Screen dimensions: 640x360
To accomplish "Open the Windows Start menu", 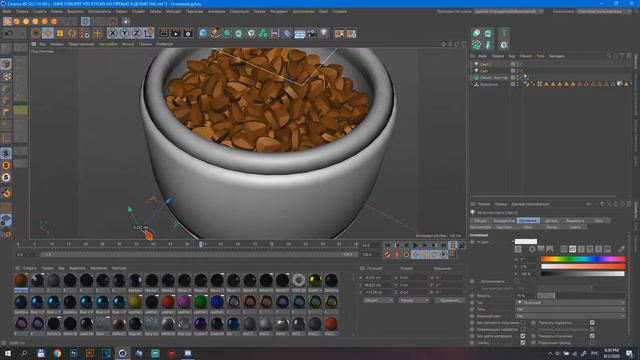I will coord(8,353).
